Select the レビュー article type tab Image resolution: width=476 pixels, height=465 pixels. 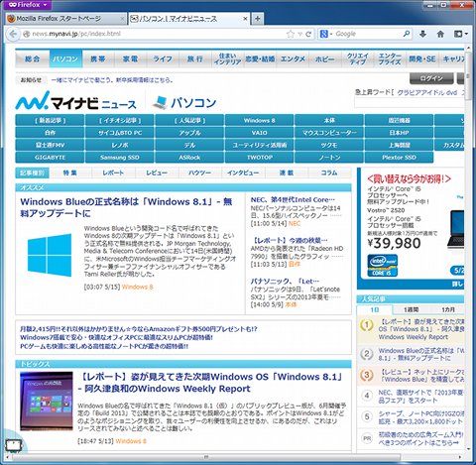157,173
